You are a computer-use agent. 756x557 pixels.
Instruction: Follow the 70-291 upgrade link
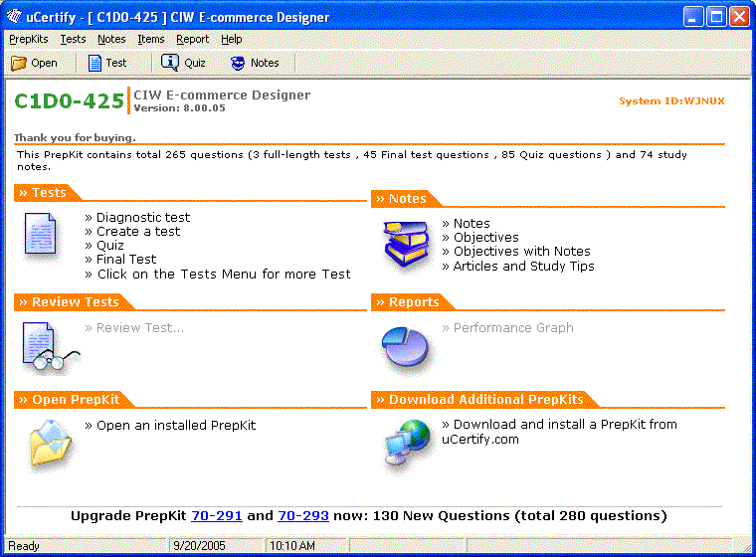click(x=217, y=516)
